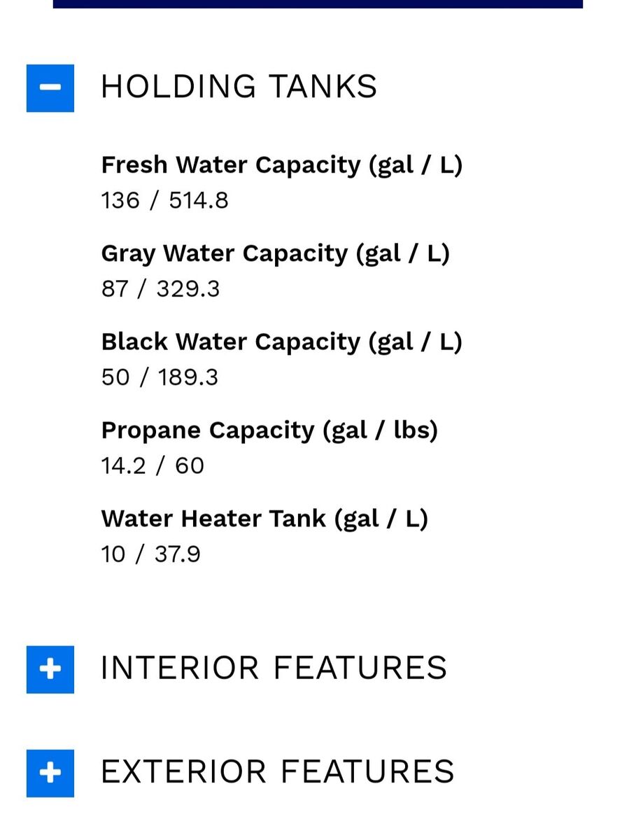636x840 pixels.
Task: Select the 50 / 189.3 black water value
Action: [x=160, y=377]
